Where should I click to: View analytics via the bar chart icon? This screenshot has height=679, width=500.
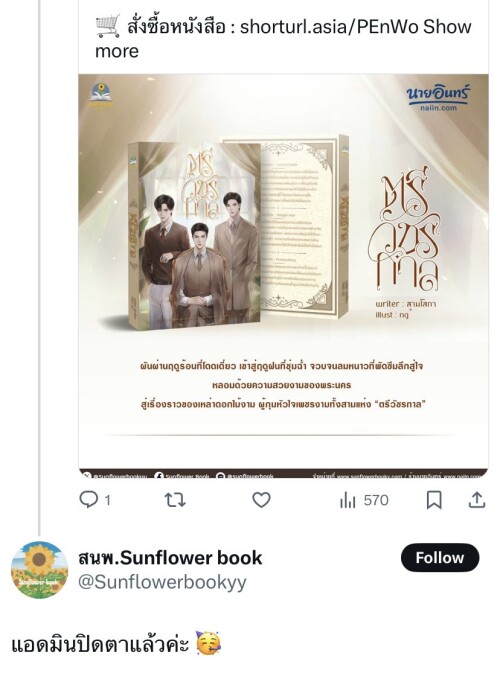pyautogui.click(x=347, y=501)
